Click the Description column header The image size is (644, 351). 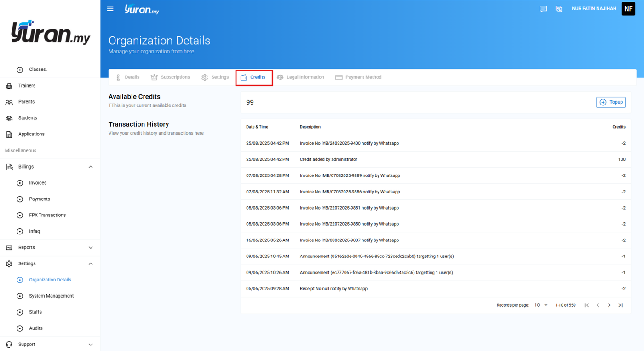tap(310, 127)
